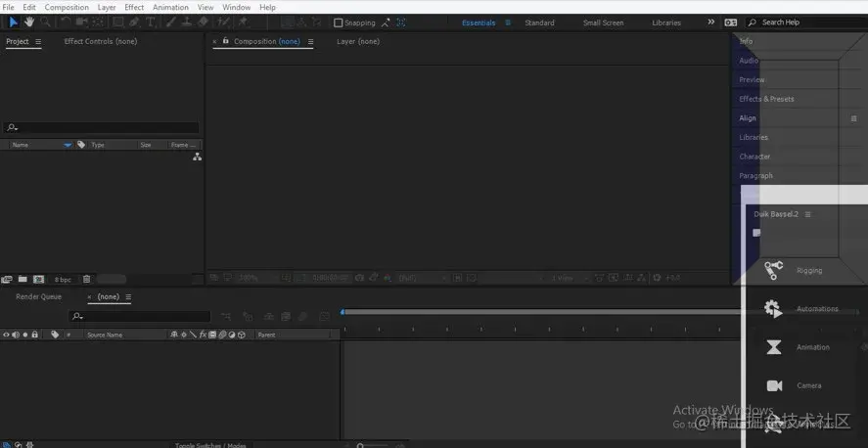Open Duik Camera tools icon
Screen dimensions: 868x448
point(774,385)
